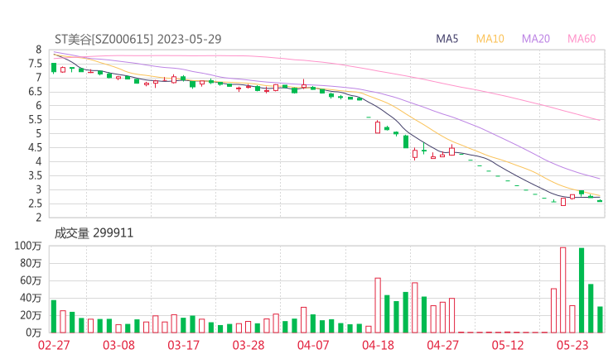Click the MA5 legend label
Screen dimensions: 613x364
(446, 39)
